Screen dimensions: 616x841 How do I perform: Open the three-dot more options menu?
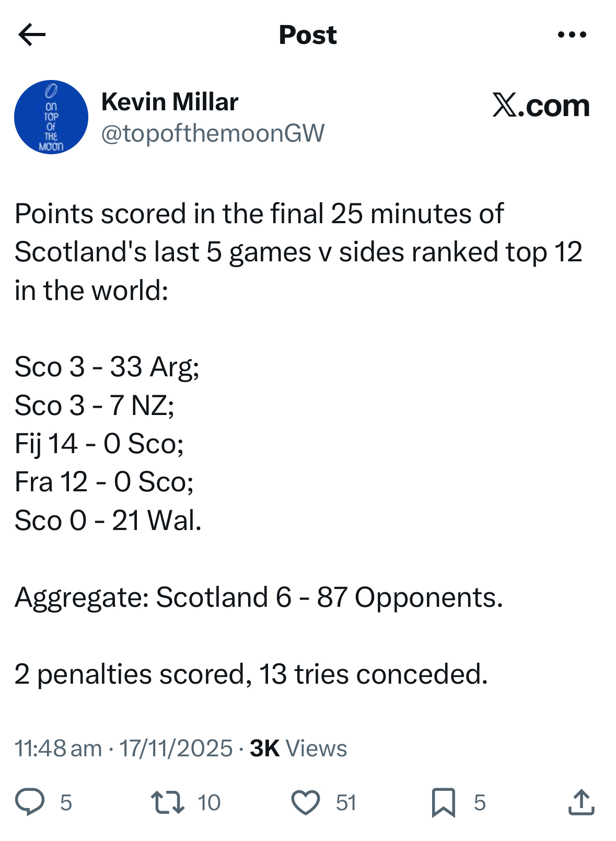[572, 35]
